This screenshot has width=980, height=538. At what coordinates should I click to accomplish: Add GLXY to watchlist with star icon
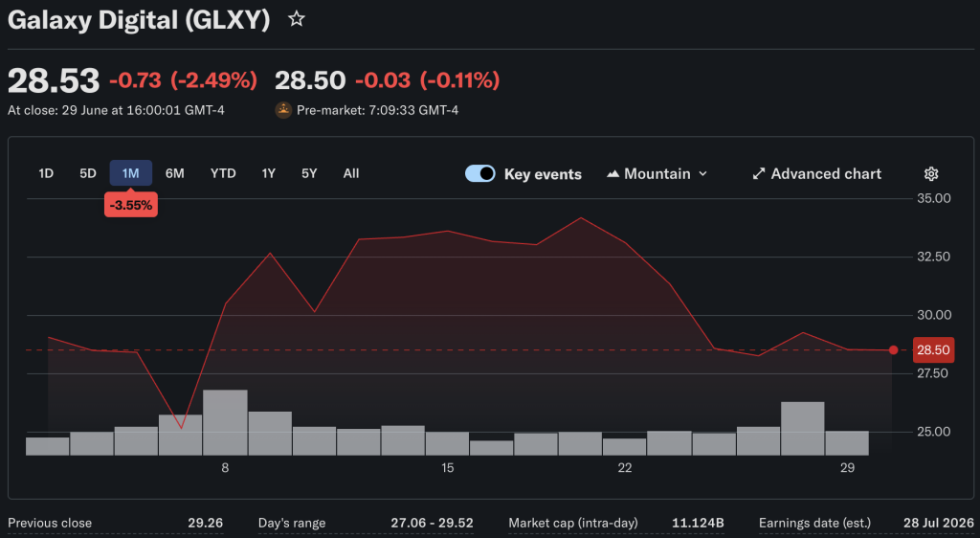tap(297, 19)
